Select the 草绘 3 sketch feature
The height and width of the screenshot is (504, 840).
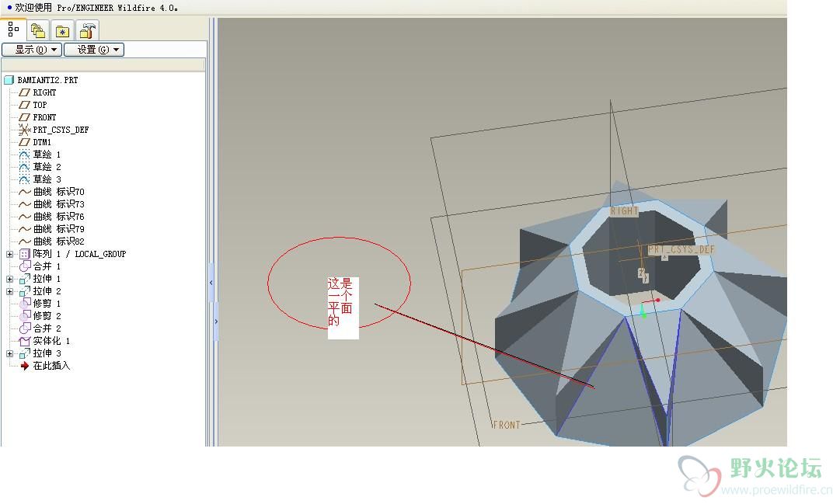click(x=47, y=179)
